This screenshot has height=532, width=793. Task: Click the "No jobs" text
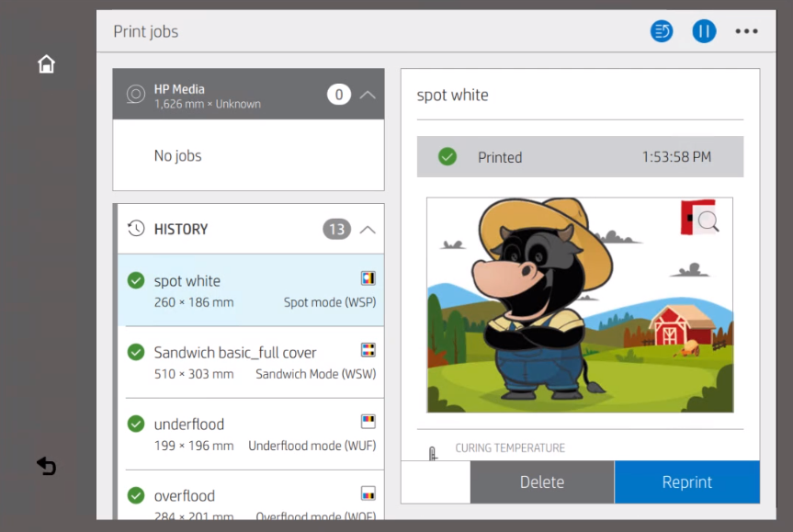177,156
